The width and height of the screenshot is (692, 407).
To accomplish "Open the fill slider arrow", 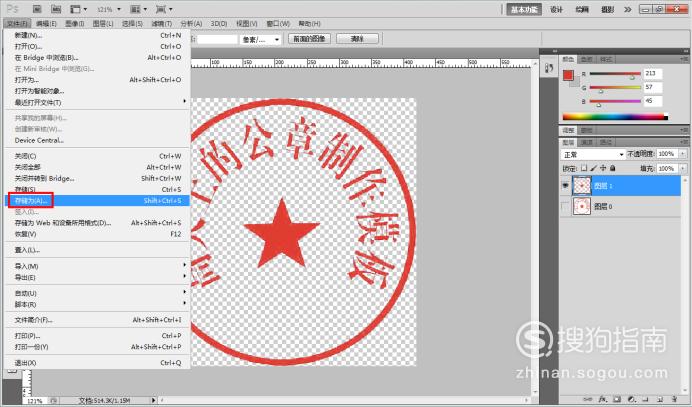I will 683,169.
